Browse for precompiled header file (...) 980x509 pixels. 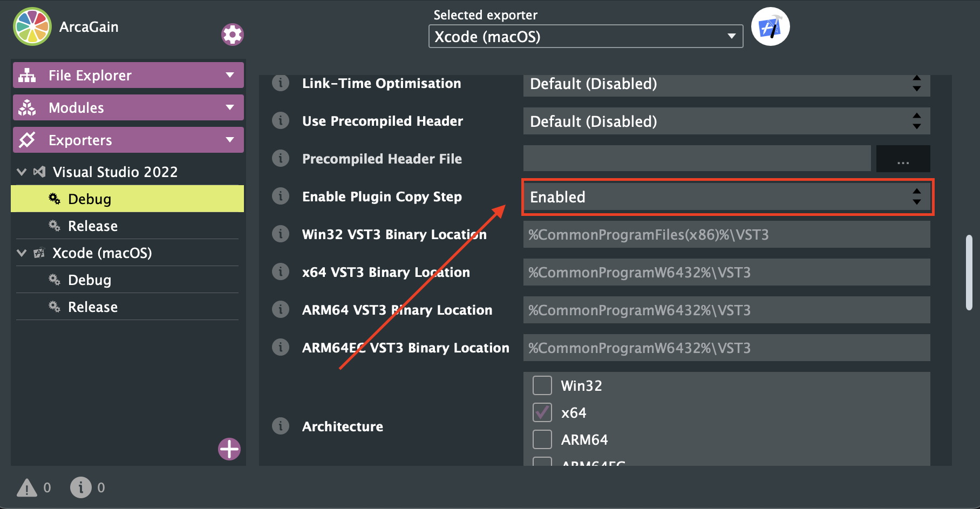pyautogui.click(x=903, y=159)
